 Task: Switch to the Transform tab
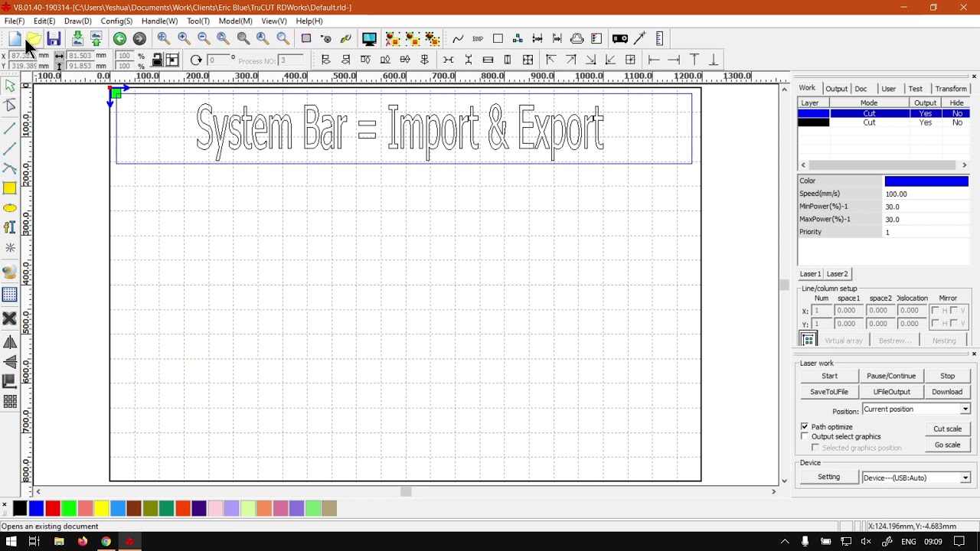click(x=951, y=89)
